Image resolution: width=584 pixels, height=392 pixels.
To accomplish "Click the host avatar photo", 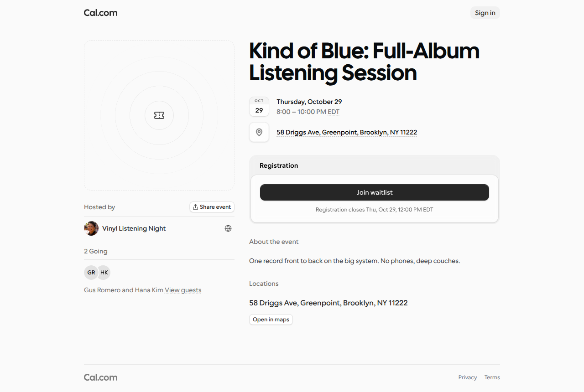I will 91,228.
